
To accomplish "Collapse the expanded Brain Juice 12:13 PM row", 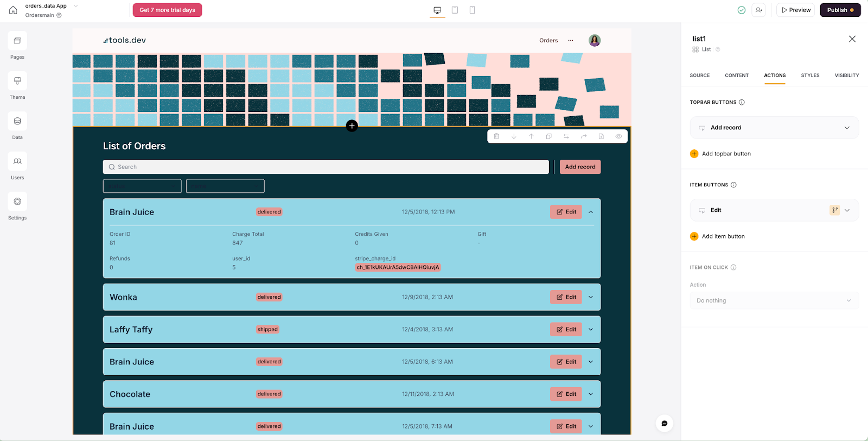I will pyautogui.click(x=591, y=212).
